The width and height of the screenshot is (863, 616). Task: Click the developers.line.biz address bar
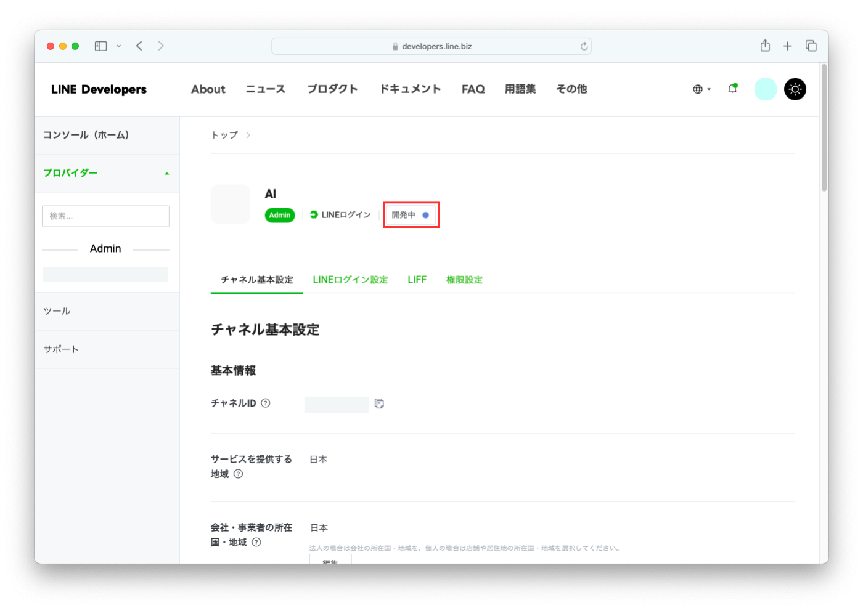[x=431, y=46]
